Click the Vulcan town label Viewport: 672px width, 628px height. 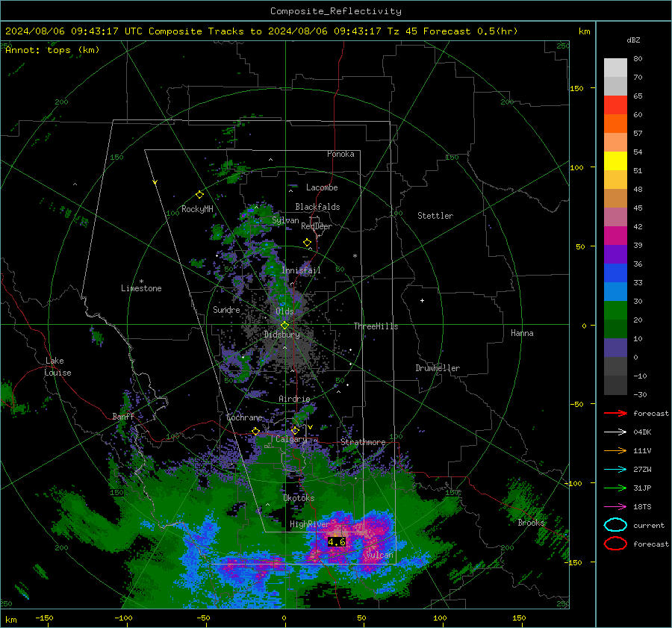[x=380, y=555]
